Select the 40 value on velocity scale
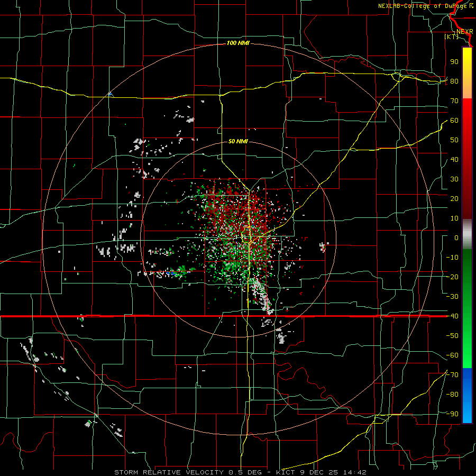Screen dimensions: 476x476 coord(454,160)
